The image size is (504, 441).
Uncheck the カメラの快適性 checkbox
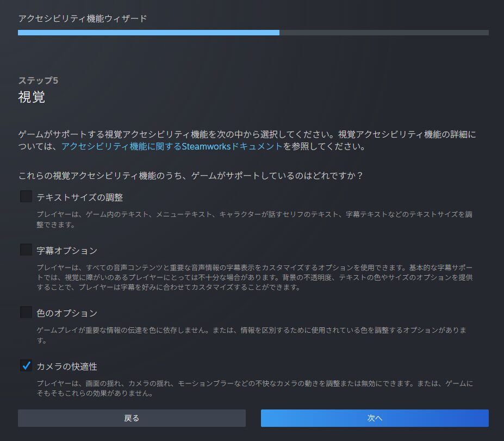[x=26, y=365]
